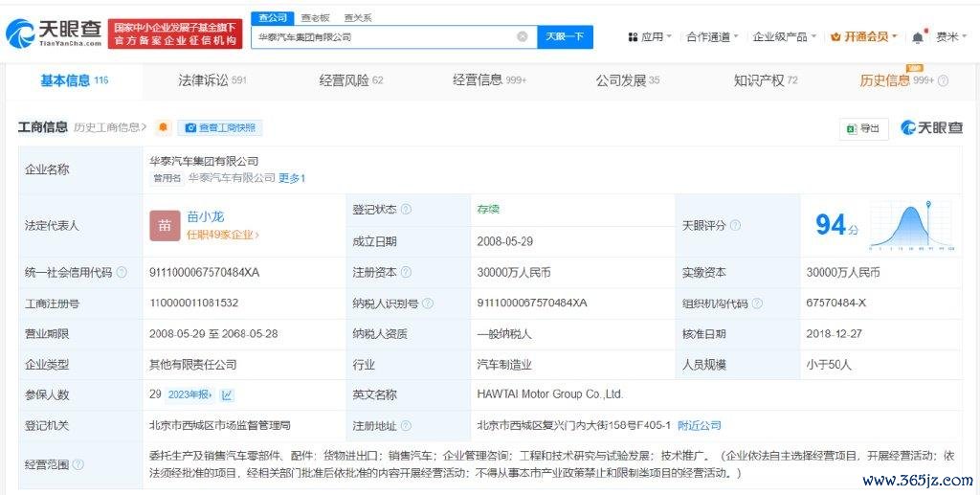Click the 94分 score value
The height and width of the screenshot is (495, 980).
pos(836,225)
